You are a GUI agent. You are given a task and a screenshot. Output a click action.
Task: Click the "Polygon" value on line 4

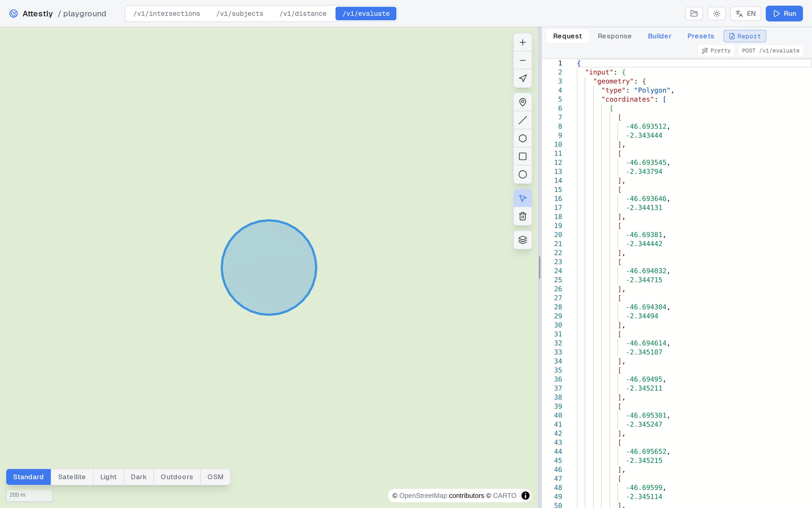(x=652, y=90)
